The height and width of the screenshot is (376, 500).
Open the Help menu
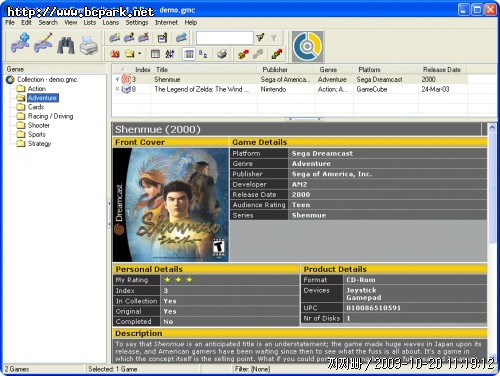(191, 22)
